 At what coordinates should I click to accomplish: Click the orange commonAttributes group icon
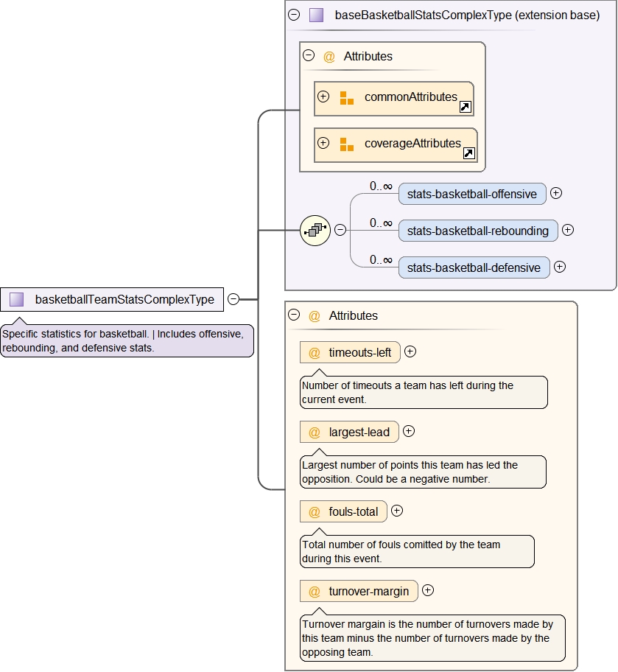[346, 97]
